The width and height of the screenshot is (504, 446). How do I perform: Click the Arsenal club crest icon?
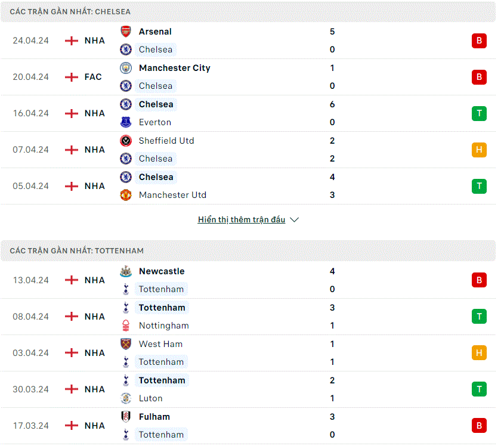(x=126, y=32)
